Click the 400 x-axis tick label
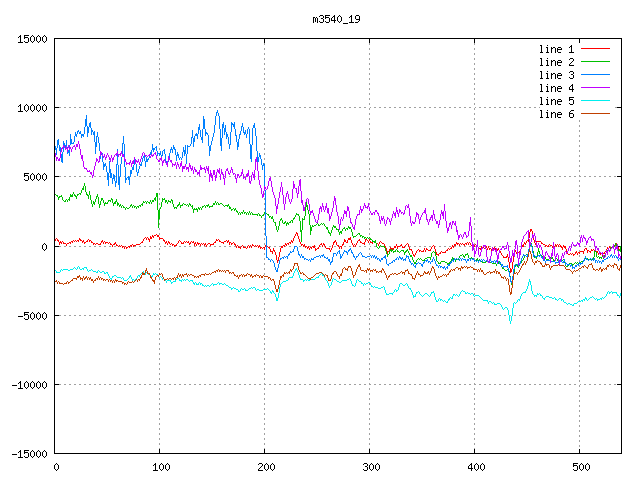This screenshot has width=640, height=480. tap(475, 467)
